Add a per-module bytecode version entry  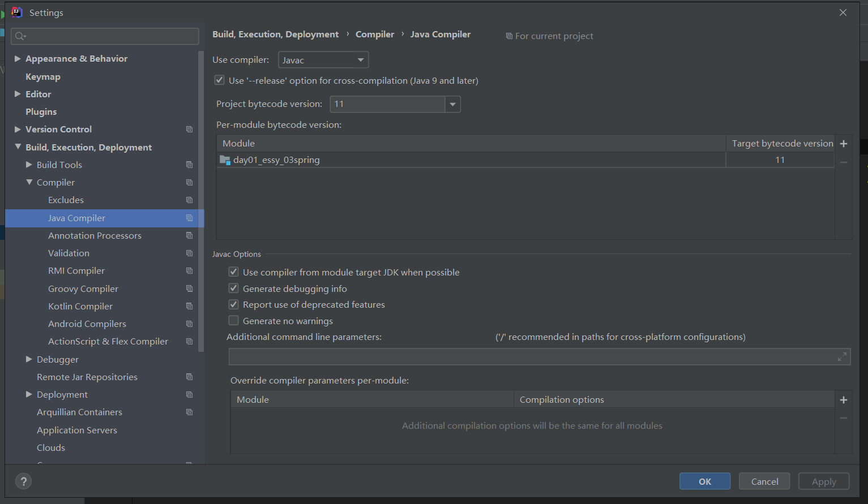843,144
